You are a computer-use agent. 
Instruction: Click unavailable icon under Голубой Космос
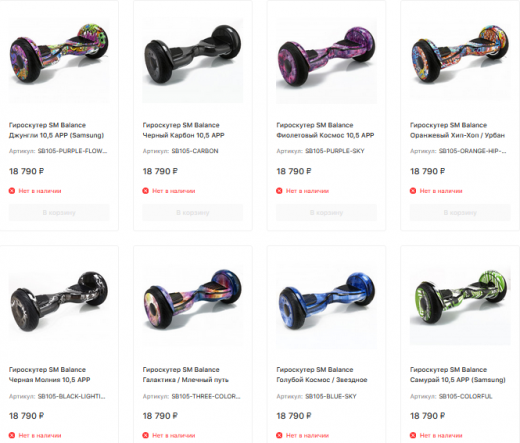coord(279,435)
